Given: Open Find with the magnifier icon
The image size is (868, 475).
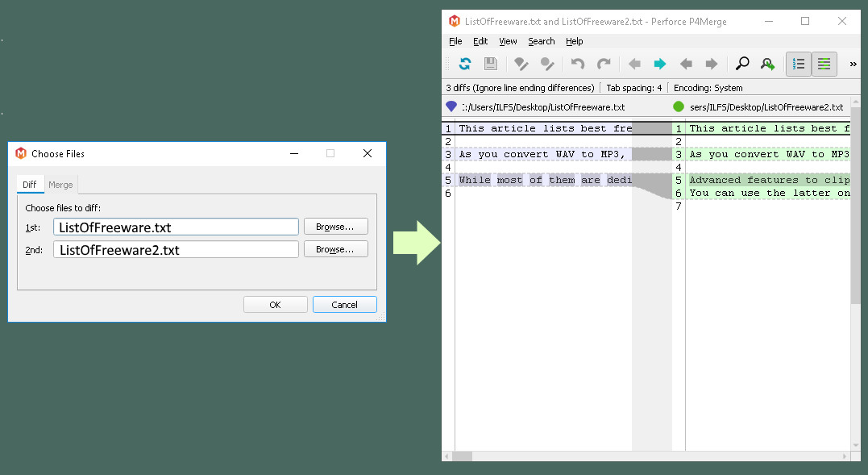Looking at the screenshot, I should click(741, 65).
